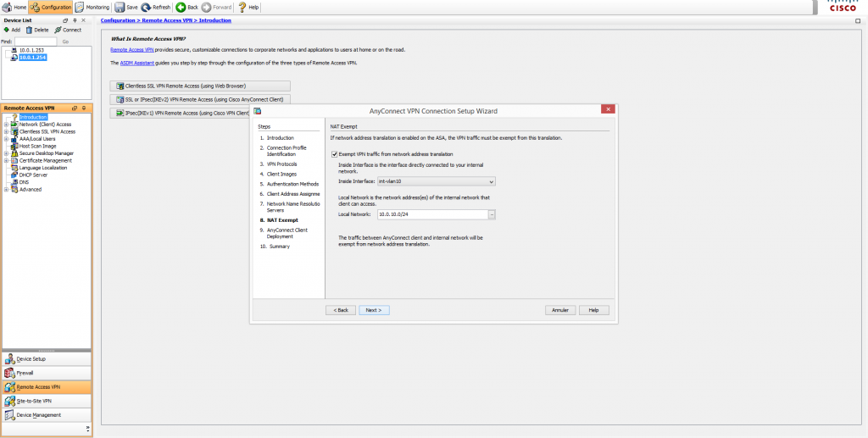Pin the Device List panel
The width and height of the screenshot is (868, 438).
pos(75,20)
